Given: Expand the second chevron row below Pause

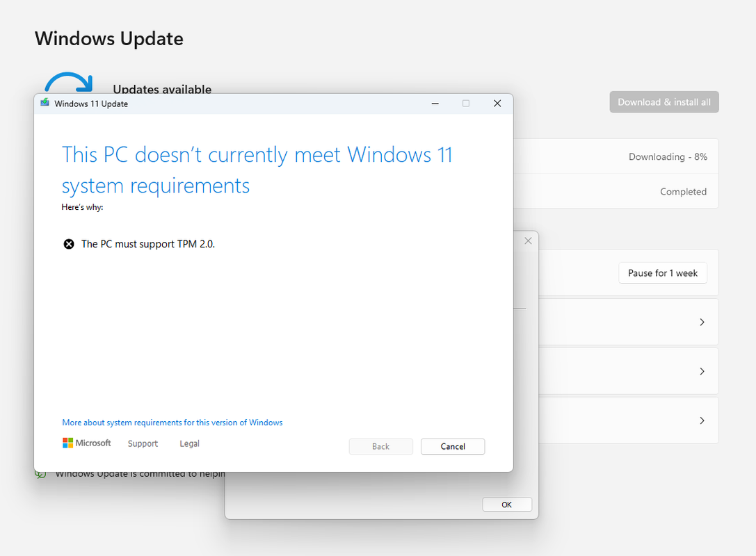Looking at the screenshot, I should pyautogui.click(x=702, y=371).
